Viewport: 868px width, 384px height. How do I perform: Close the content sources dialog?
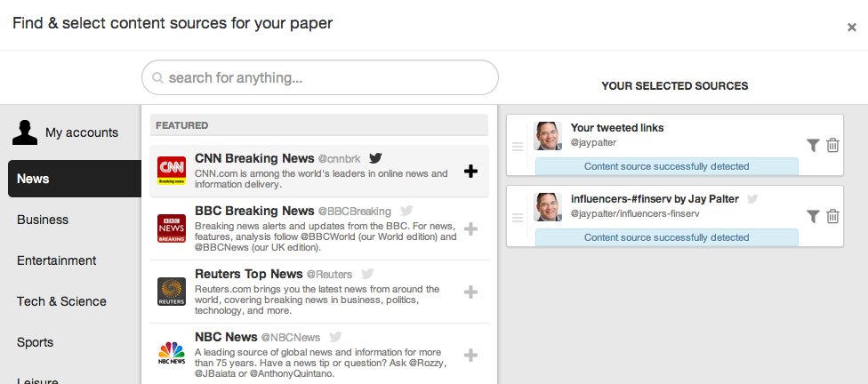click(852, 28)
